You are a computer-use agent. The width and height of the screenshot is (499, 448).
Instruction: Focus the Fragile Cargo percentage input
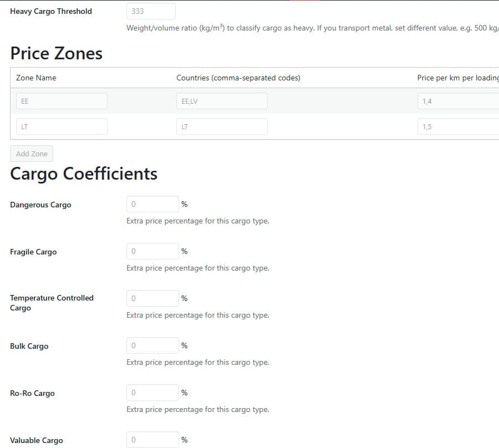153,251
